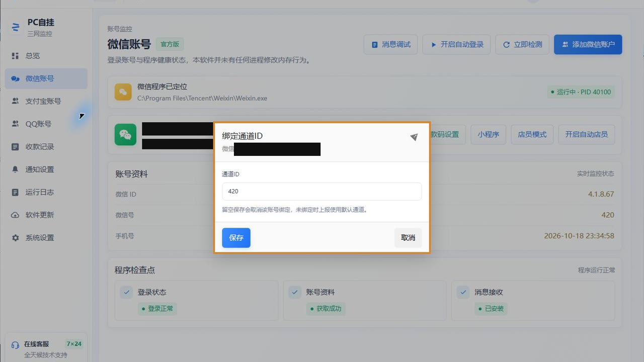Run 立即检测 now
The image size is (644, 362).
pyautogui.click(x=522, y=44)
